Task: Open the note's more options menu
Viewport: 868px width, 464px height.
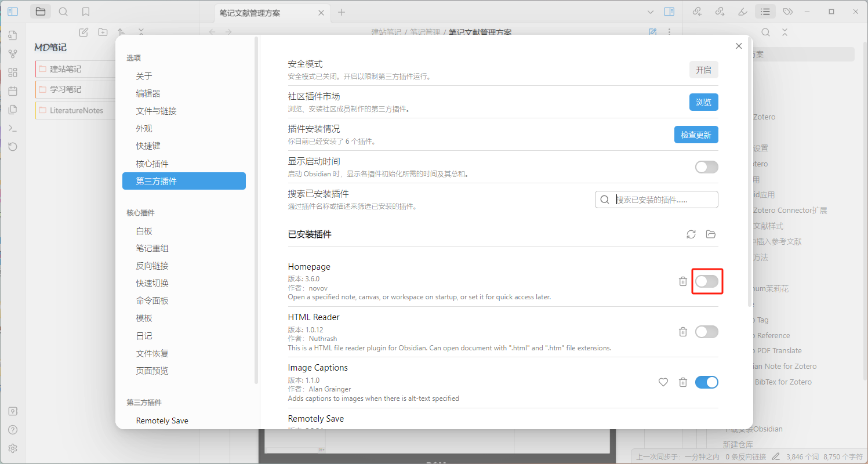Action: coord(670,32)
